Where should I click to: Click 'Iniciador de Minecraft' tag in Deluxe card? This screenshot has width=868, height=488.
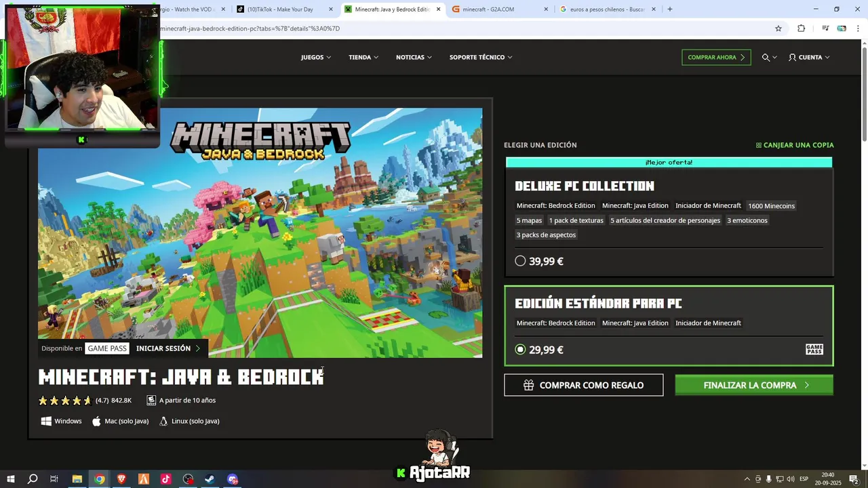tap(708, 206)
